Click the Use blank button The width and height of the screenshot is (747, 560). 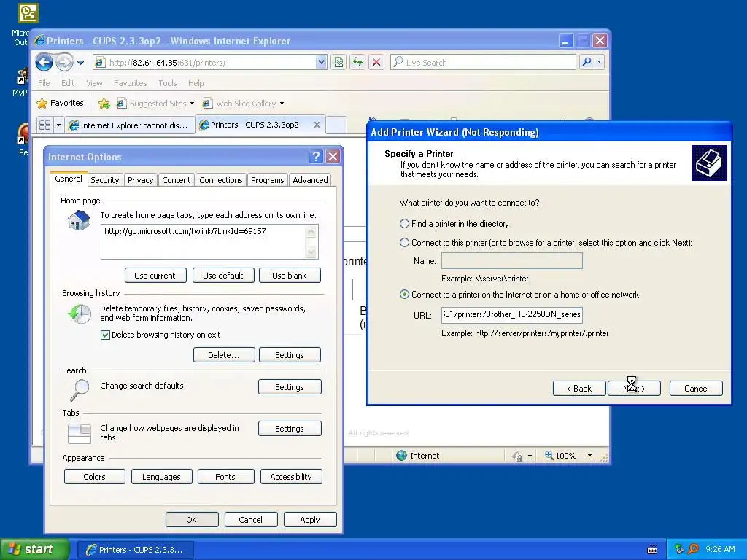[290, 275]
